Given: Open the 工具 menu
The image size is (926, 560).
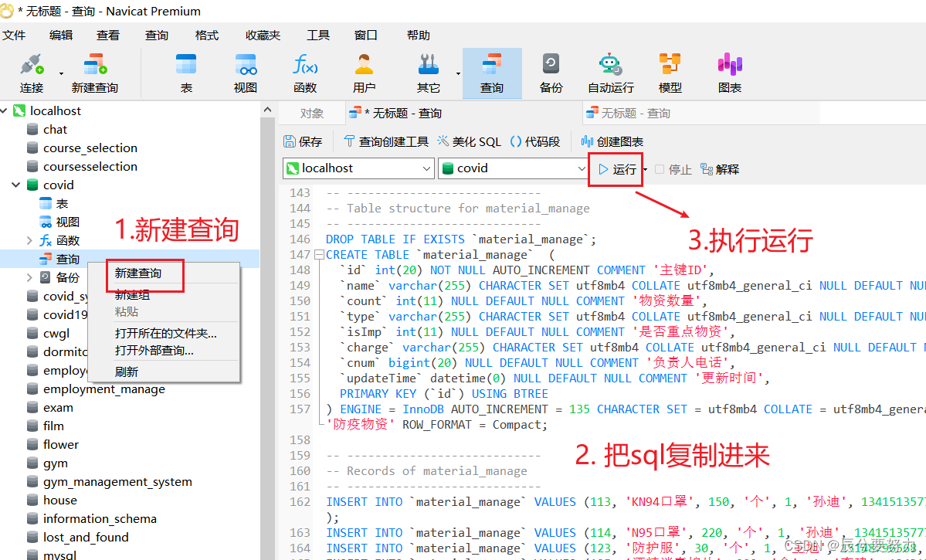Looking at the screenshot, I should pyautogui.click(x=317, y=36).
